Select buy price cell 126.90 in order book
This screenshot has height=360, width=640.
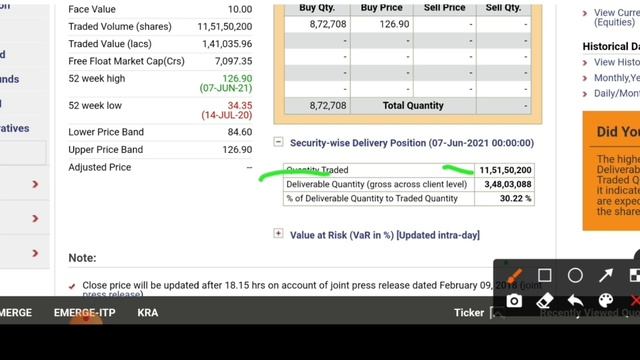[x=394, y=24]
